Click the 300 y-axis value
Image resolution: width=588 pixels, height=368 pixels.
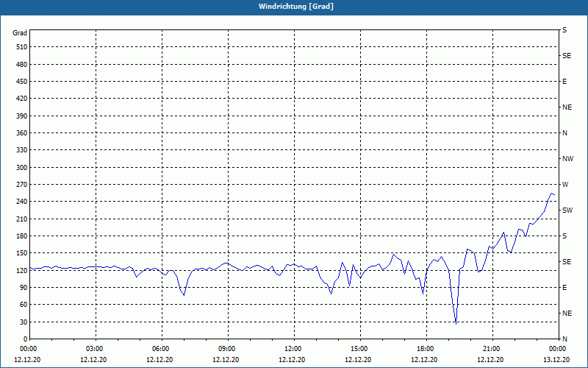coord(22,168)
